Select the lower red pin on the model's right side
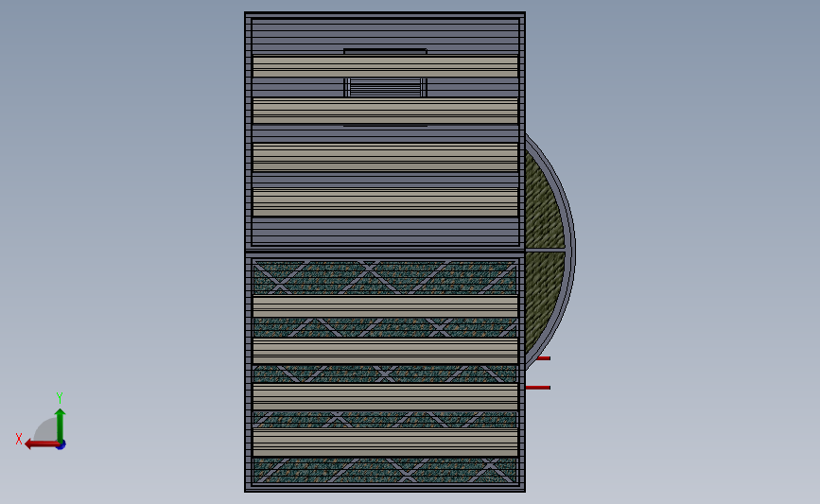This screenshot has width=820, height=504. coord(537,388)
